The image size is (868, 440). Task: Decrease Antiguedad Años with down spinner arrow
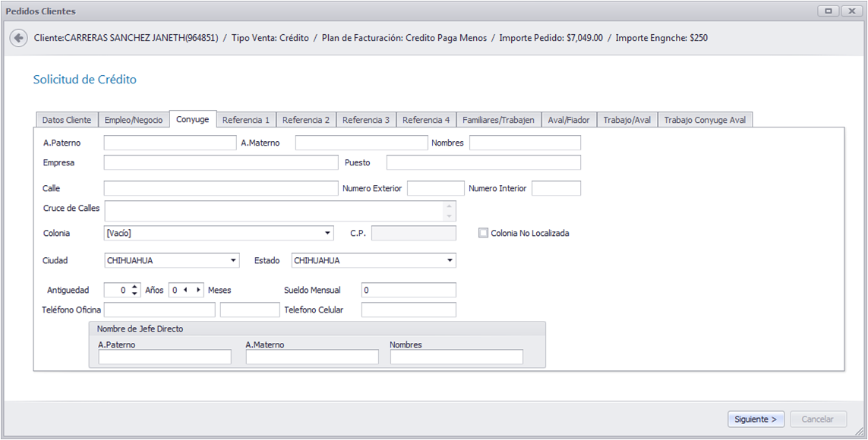click(x=134, y=294)
